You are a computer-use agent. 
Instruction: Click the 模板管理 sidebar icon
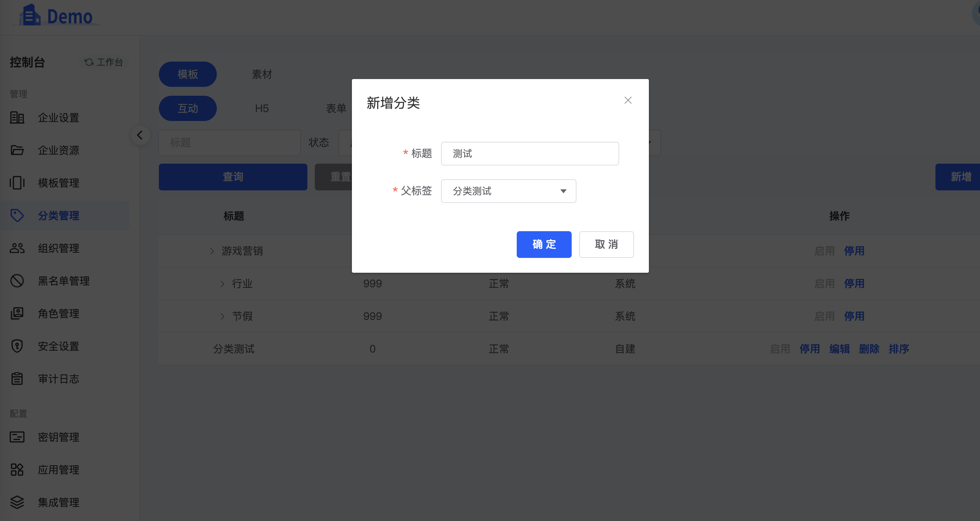[17, 183]
